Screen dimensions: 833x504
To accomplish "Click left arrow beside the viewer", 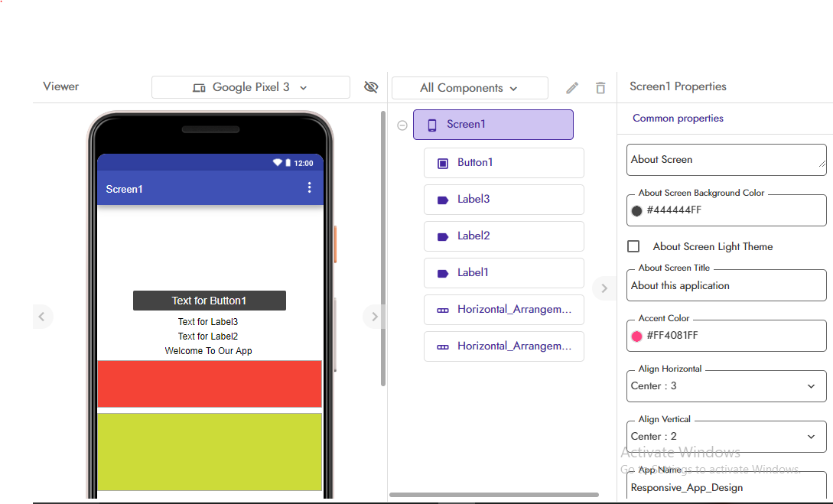I will tap(42, 317).
